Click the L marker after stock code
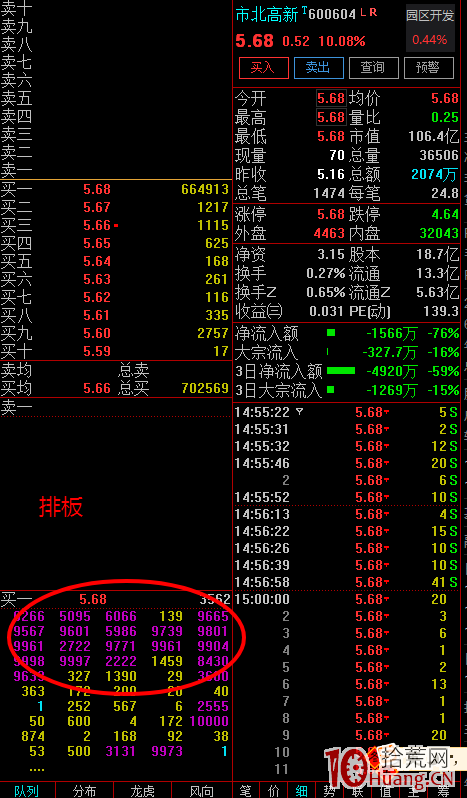 363,13
